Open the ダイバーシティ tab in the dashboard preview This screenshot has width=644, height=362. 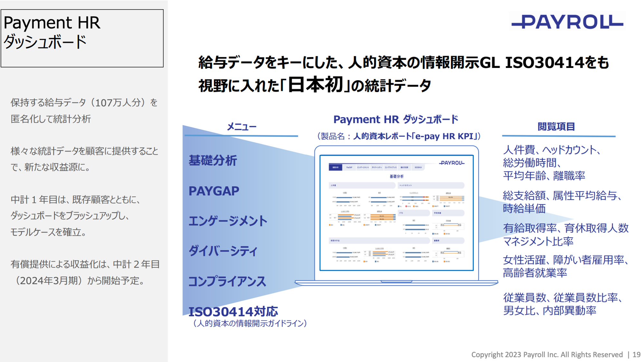pyautogui.click(x=377, y=167)
